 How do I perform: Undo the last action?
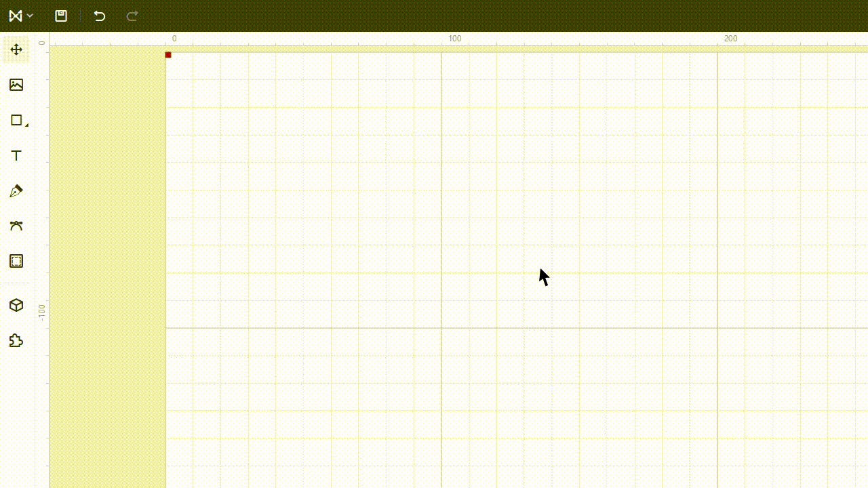click(100, 16)
